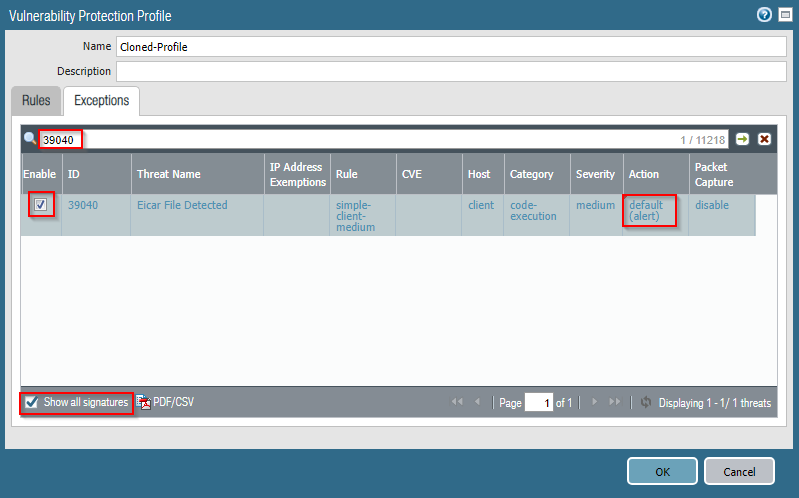Click the Description input field
The image size is (799, 498).
(x=451, y=71)
